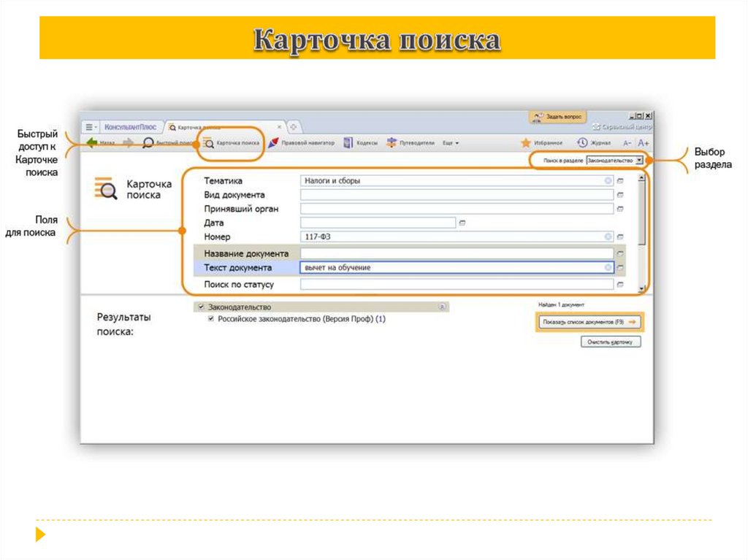Toggle Российское законодательство (Версия Проф) checkbox
748x560 pixels.
[x=211, y=318]
